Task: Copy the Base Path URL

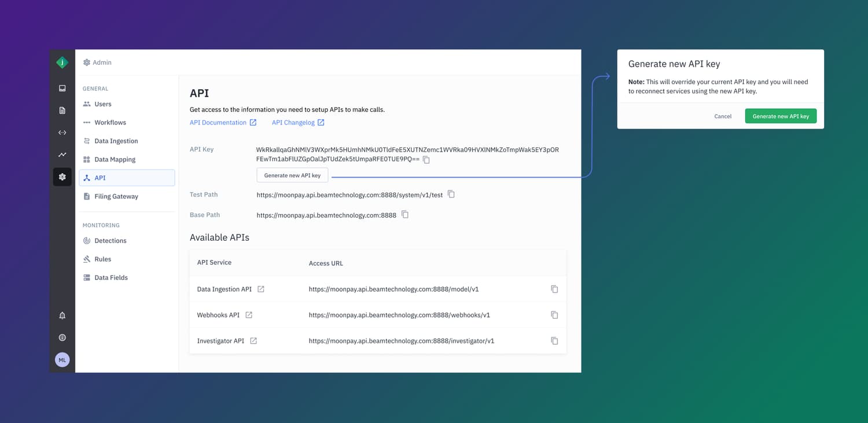Action: 405,215
